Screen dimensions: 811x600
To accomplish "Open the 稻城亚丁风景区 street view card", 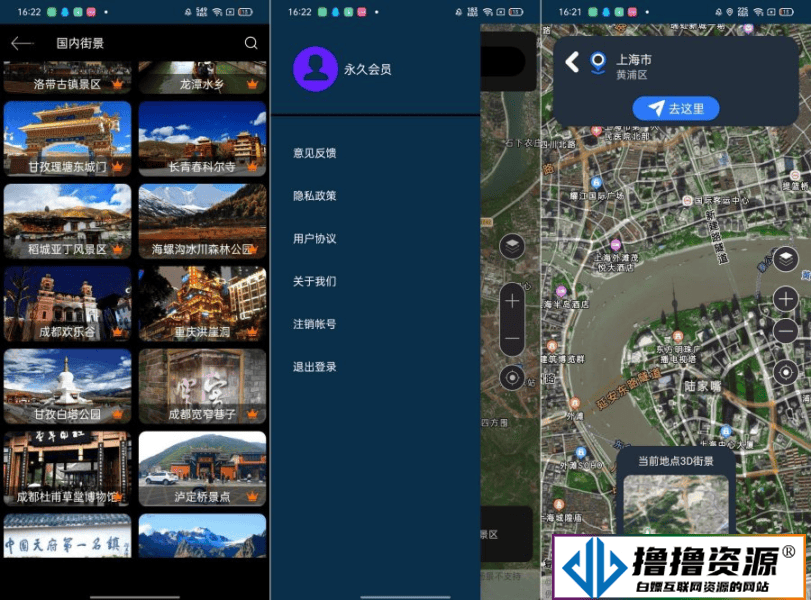I will pos(68,221).
